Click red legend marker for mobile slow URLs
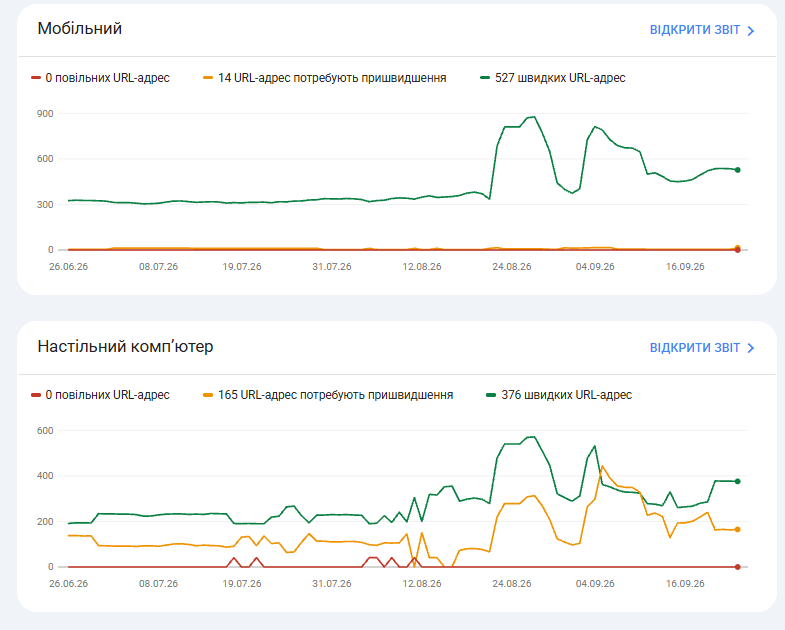This screenshot has width=785, height=630. coord(36,78)
